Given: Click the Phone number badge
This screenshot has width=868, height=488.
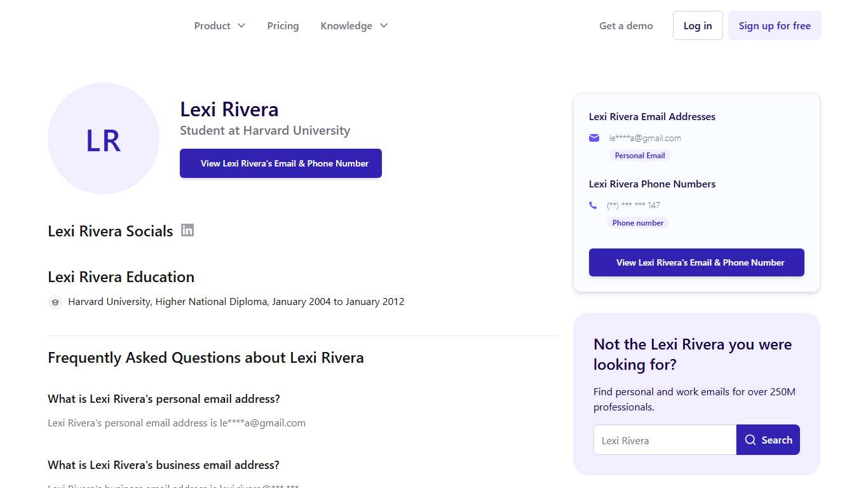Looking at the screenshot, I should click(x=637, y=222).
